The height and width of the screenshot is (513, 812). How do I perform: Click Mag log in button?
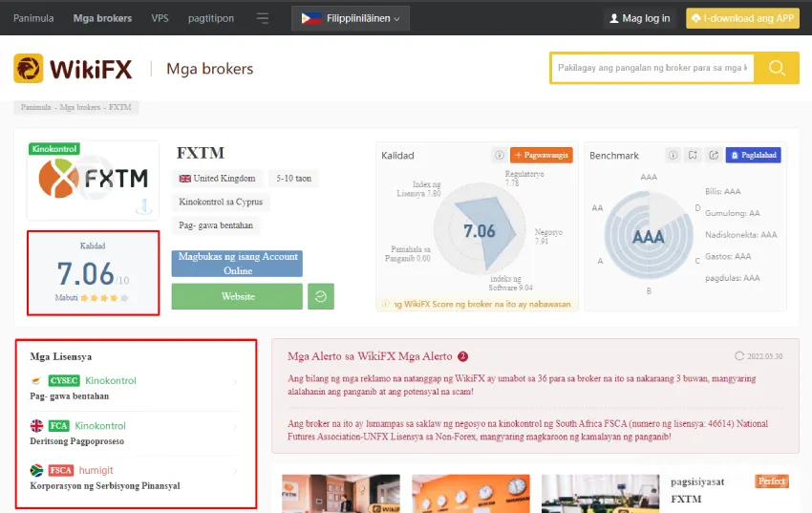(640, 19)
